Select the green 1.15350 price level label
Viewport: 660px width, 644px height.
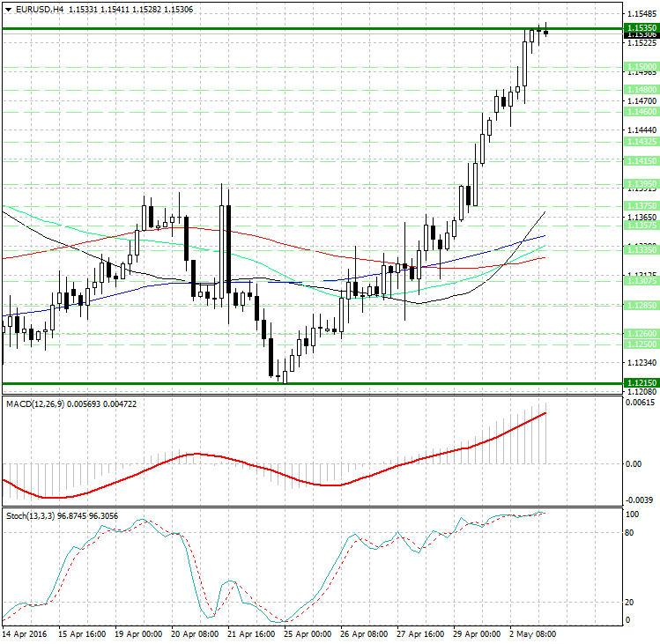point(641,28)
